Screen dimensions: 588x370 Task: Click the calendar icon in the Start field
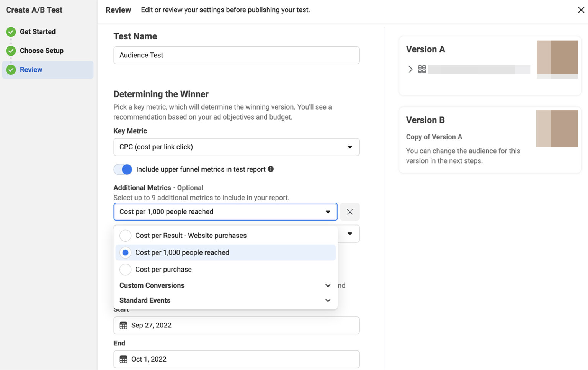click(123, 325)
